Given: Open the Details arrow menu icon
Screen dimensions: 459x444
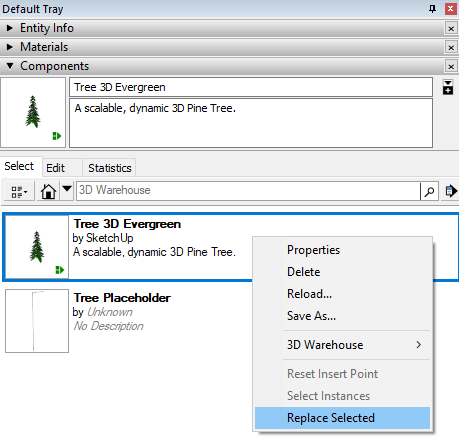Looking at the screenshot, I should [x=450, y=191].
